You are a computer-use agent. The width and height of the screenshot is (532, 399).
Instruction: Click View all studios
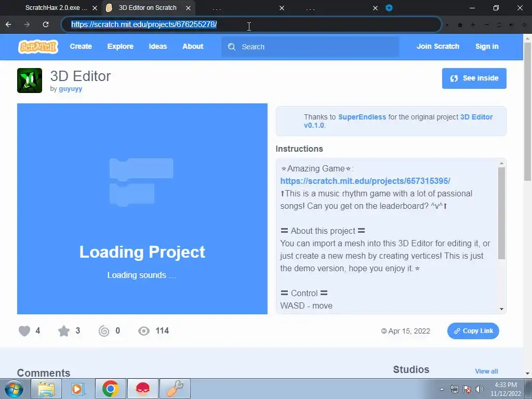(486, 371)
